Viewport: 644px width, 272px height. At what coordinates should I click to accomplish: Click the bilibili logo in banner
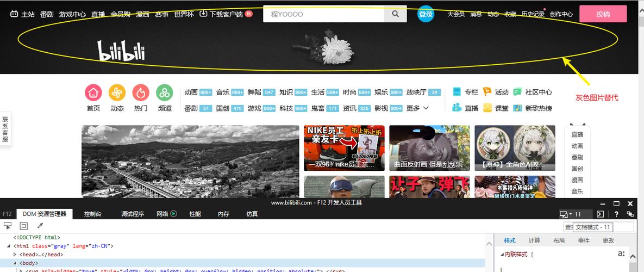coord(121,51)
